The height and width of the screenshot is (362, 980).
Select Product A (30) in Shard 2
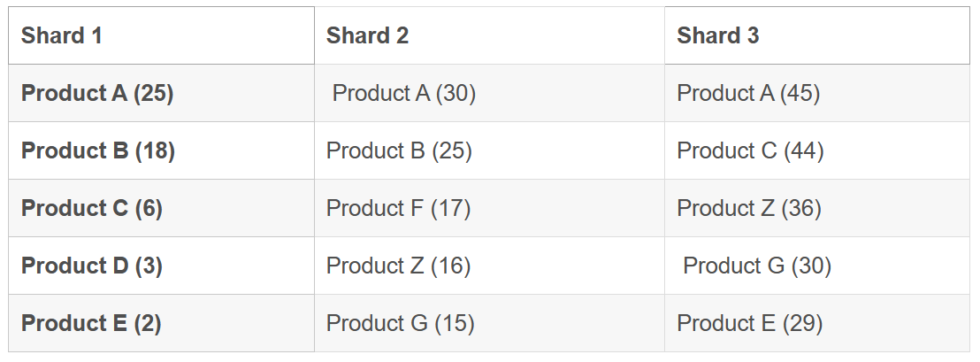tap(489, 93)
